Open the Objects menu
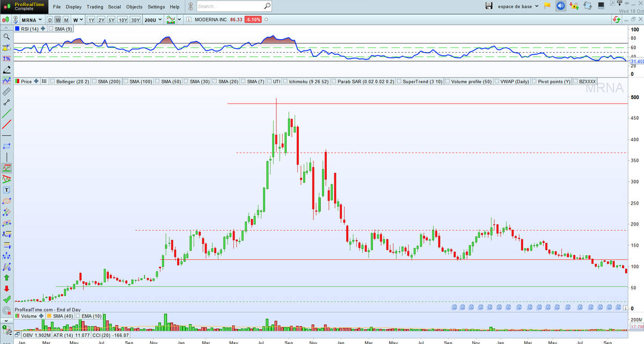 [134, 7]
